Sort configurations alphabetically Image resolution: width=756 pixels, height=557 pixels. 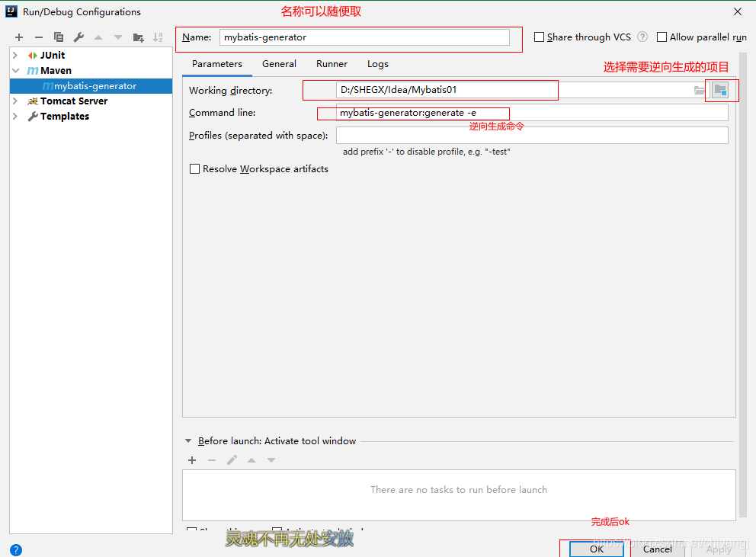(158, 37)
